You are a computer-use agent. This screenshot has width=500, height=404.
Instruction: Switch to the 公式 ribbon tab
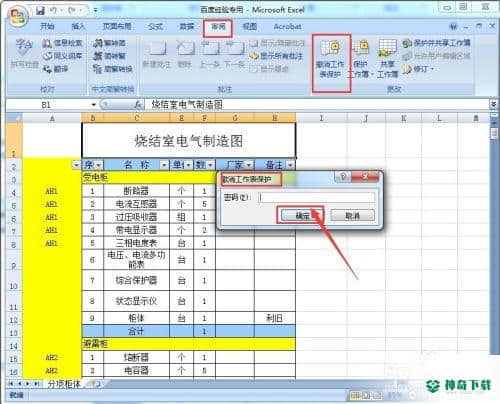pos(155,26)
